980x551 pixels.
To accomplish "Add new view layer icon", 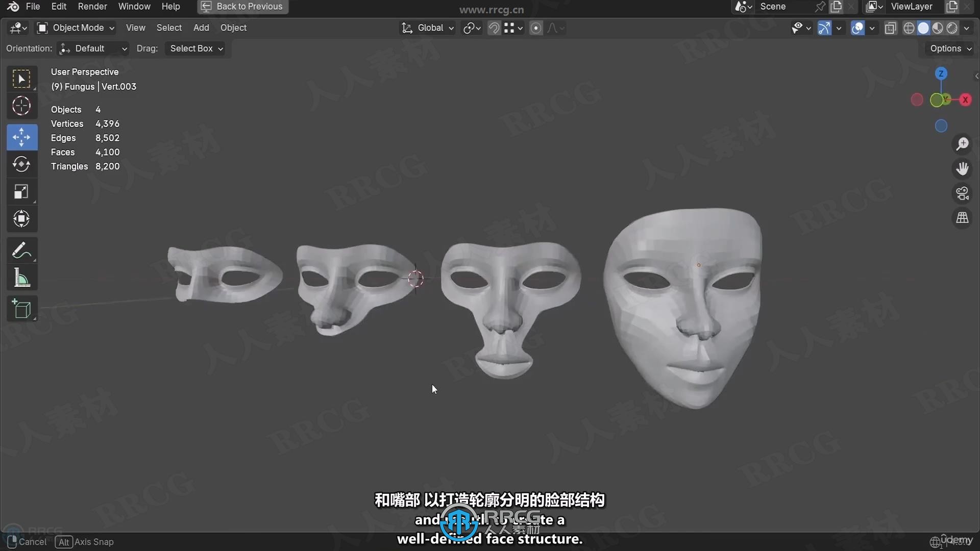I will 952,7.
